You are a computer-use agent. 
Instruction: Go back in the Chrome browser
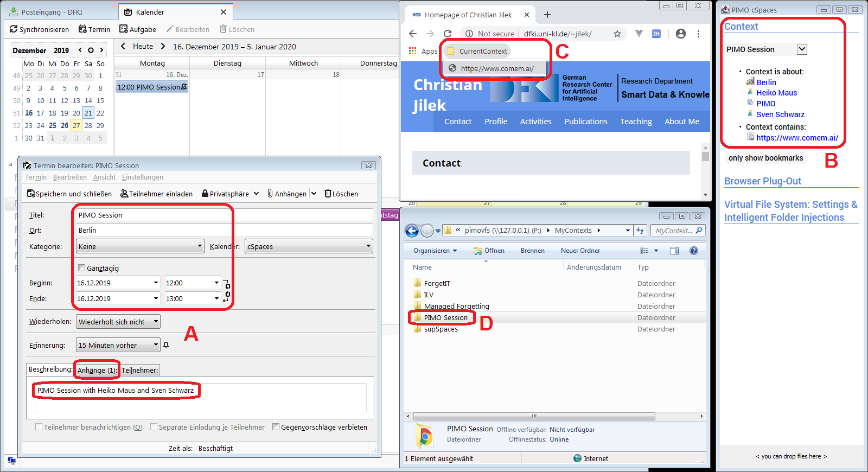413,34
